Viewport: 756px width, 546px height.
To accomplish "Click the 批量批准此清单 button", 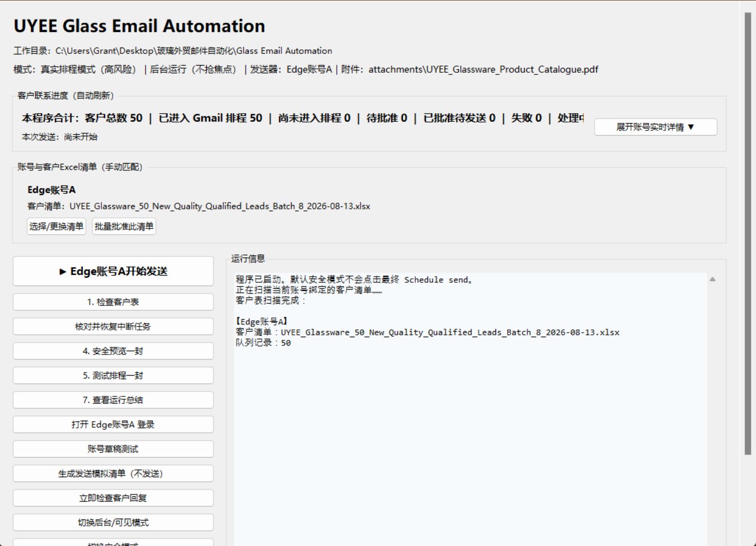I will [124, 226].
